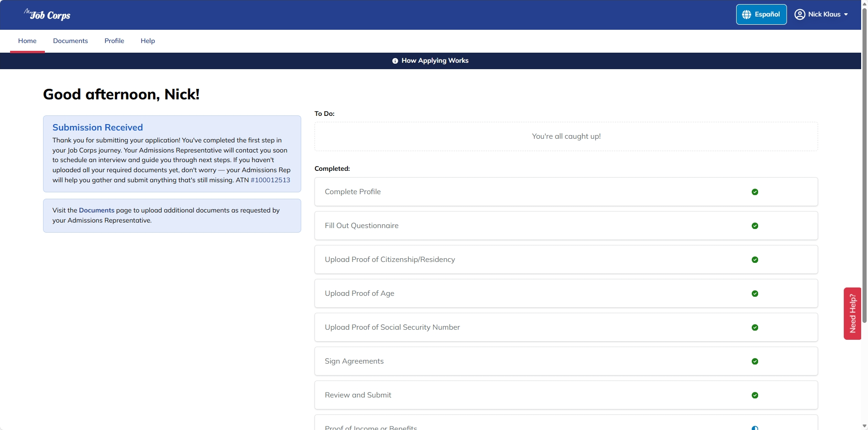Expand the Nick Klaus account dropdown arrow
This screenshot has width=868, height=430.
pyautogui.click(x=846, y=15)
